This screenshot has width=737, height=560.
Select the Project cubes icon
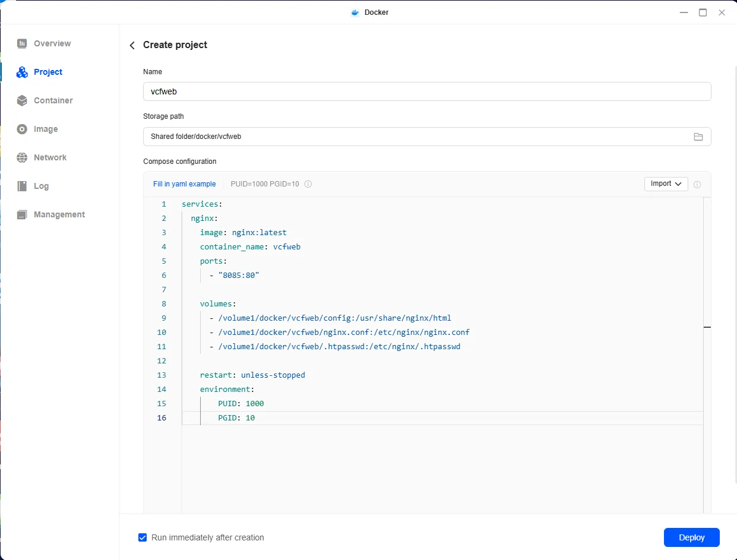(22, 72)
